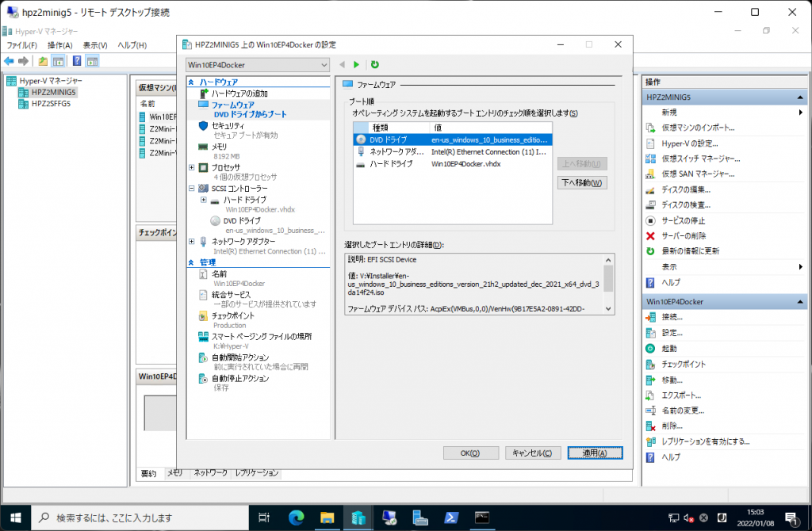Open ファイル menu in Hyper-V Manager

click(21, 45)
